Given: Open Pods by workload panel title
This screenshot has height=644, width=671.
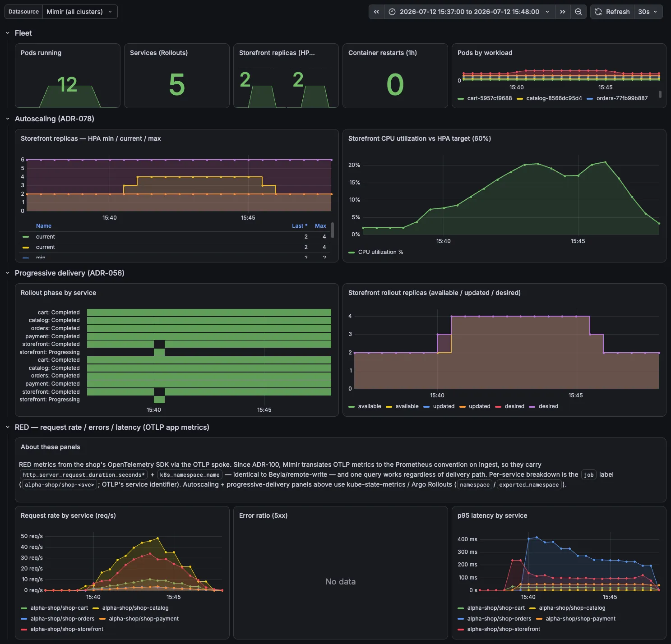Looking at the screenshot, I should pyautogui.click(x=485, y=53).
